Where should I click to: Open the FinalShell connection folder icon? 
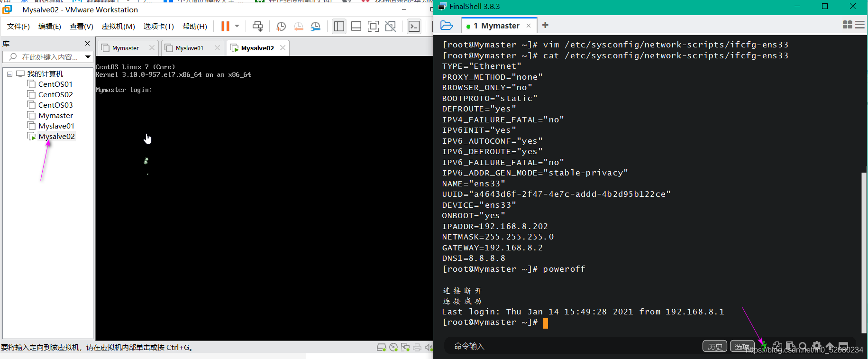(x=447, y=25)
